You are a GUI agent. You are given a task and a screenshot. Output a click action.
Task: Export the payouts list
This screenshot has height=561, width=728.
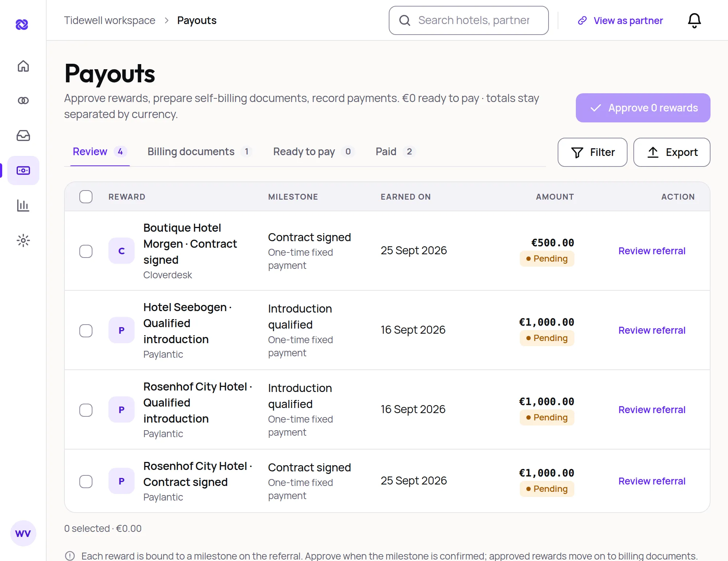pos(672,152)
